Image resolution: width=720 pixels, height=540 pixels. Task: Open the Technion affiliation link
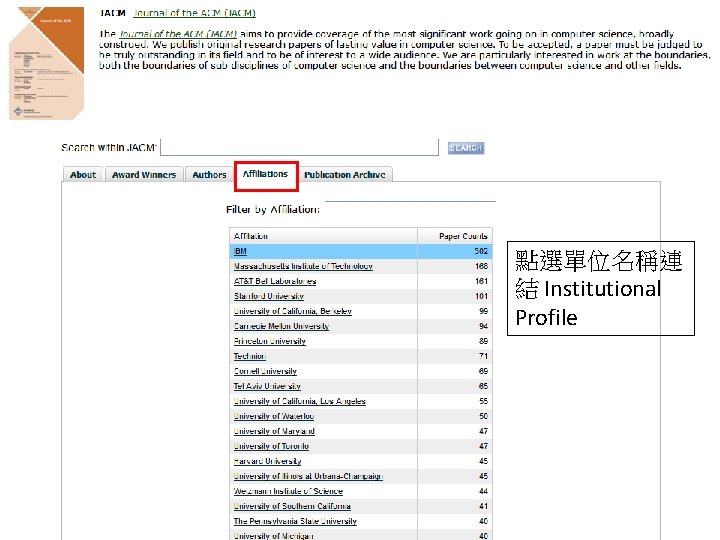tap(250, 356)
